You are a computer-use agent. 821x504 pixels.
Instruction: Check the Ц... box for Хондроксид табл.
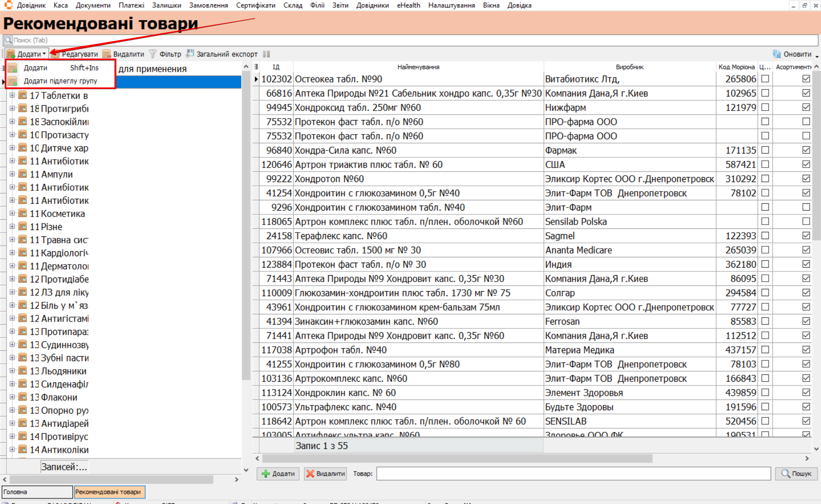click(765, 107)
